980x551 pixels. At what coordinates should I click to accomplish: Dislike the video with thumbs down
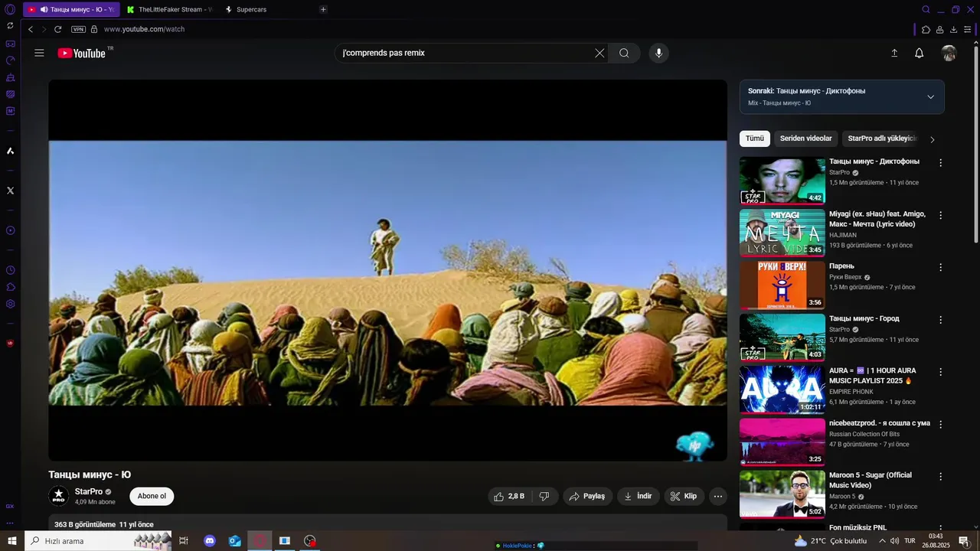click(x=544, y=496)
